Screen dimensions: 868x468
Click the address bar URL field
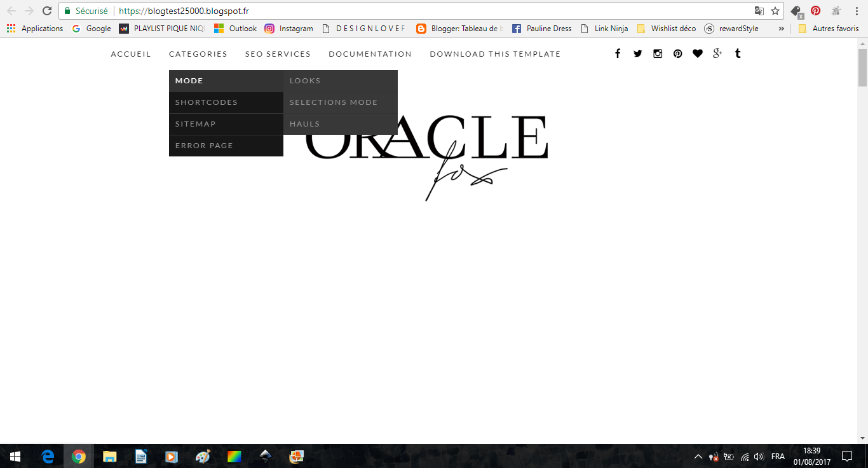pyautogui.click(x=432, y=11)
